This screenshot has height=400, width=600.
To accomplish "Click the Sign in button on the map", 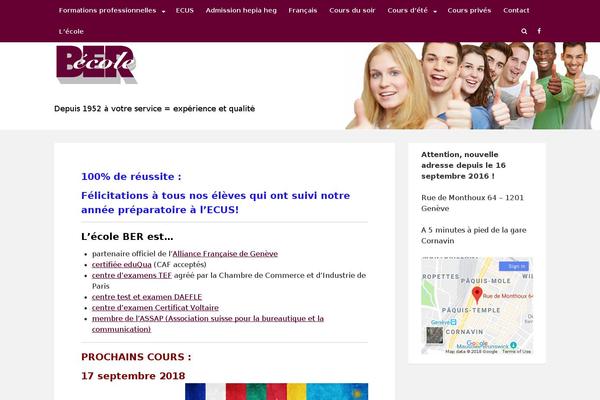I will (514, 266).
